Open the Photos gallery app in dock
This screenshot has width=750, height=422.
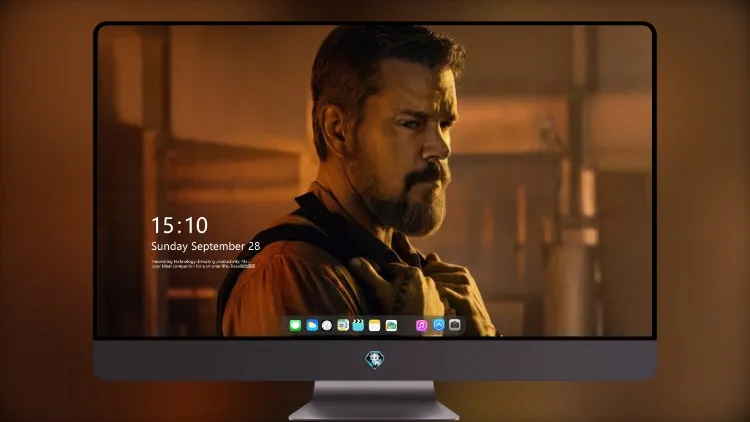391,326
